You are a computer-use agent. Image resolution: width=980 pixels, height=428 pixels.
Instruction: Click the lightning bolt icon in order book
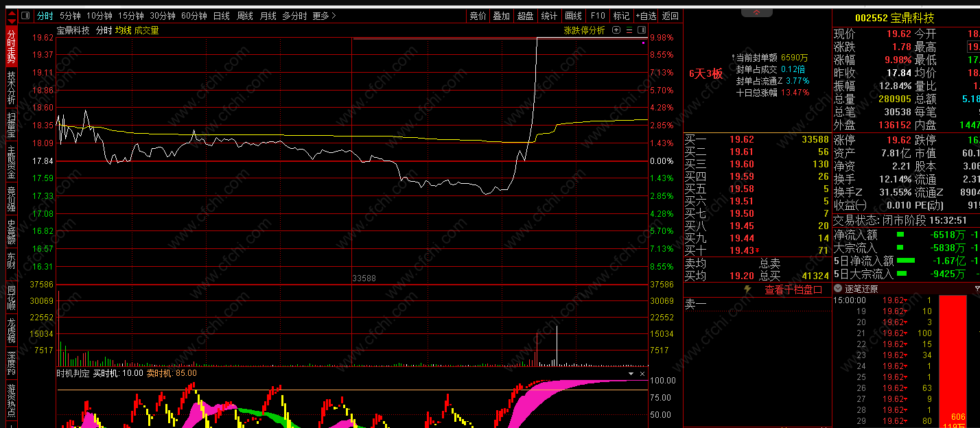tap(748, 290)
